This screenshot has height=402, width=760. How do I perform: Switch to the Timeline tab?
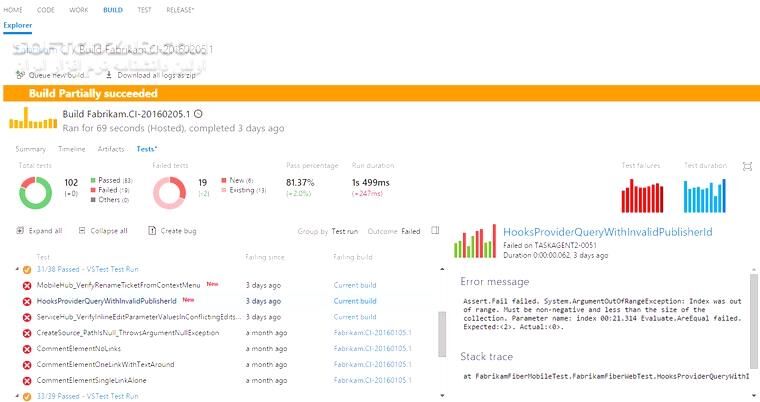pos(71,148)
